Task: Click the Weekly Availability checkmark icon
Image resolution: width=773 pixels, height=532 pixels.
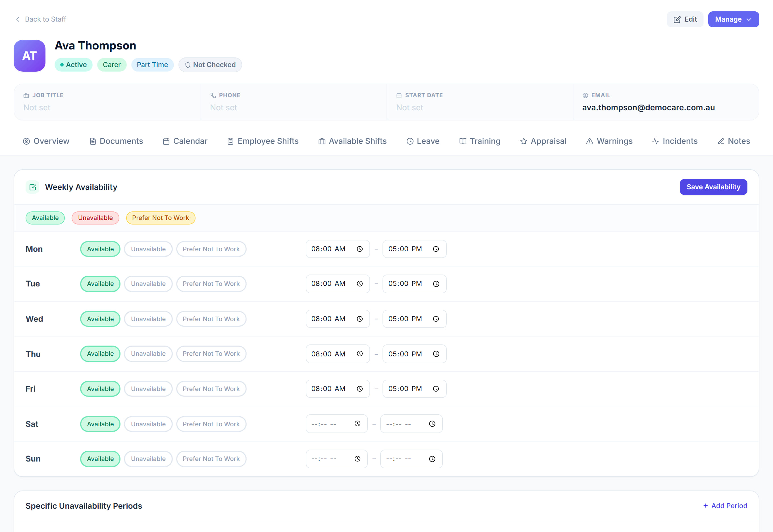Action: [33, 187]
